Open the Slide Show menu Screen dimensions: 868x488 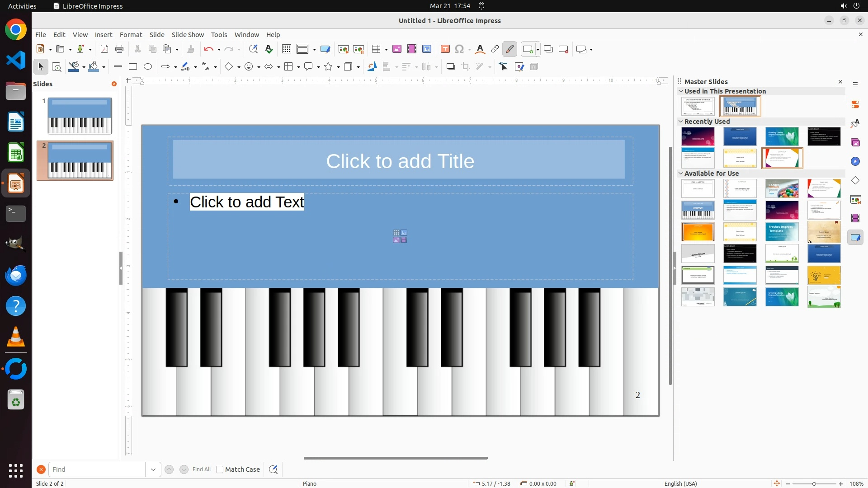coord(188,35)
